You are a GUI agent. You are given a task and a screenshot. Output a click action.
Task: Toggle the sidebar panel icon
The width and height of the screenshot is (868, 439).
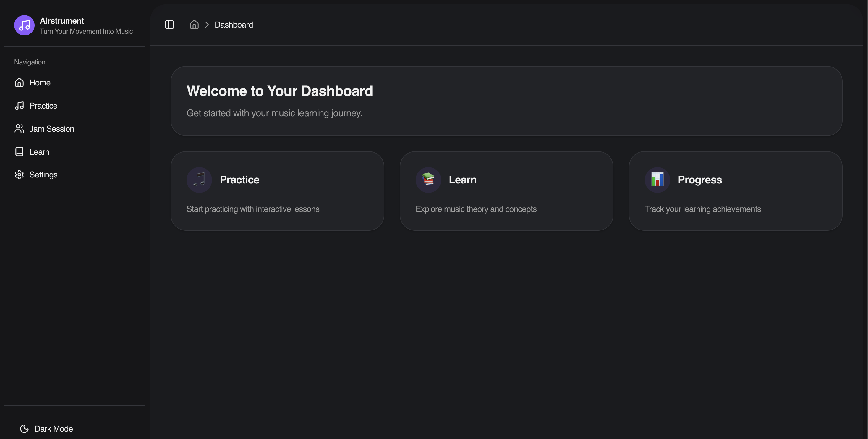[x=169, y=25]
